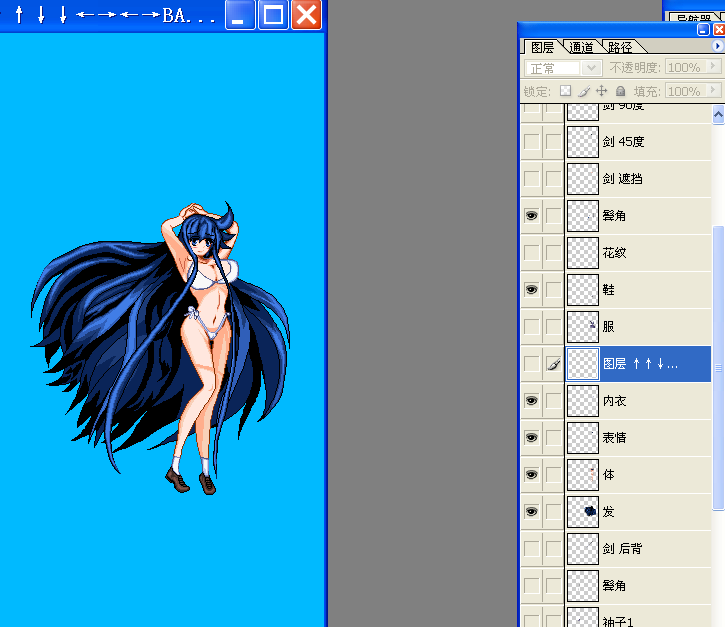The height and width of the screenshot is (627, 725).
Task: Select visible 鬓角 layer name above 花纹
Action: [614, 216]
